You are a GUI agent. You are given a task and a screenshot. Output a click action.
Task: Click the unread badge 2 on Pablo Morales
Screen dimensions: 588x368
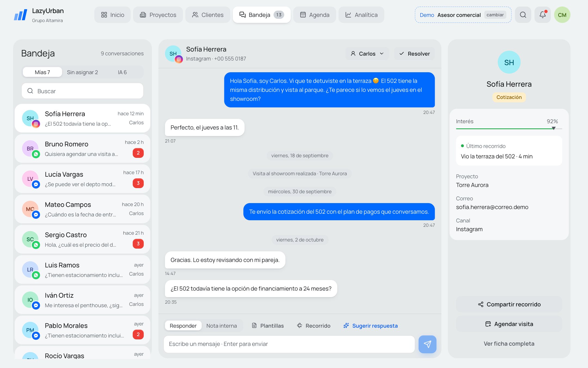click(138, 334)
